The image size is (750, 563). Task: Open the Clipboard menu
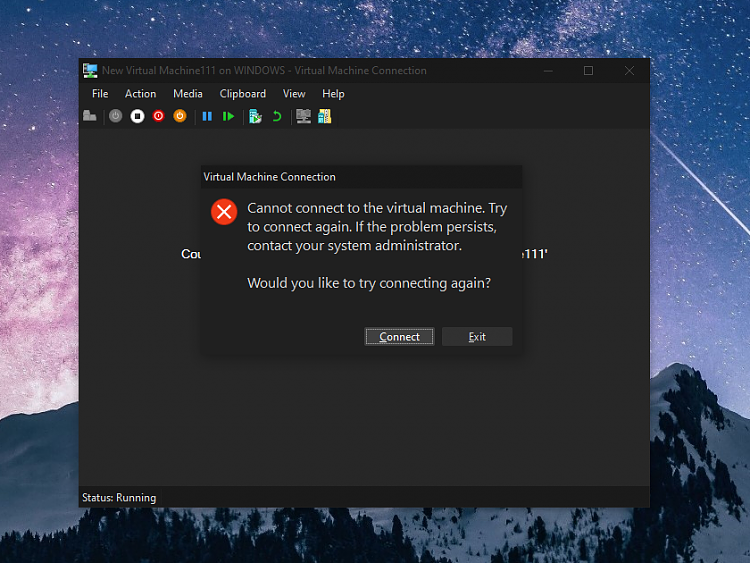point(243,94)
